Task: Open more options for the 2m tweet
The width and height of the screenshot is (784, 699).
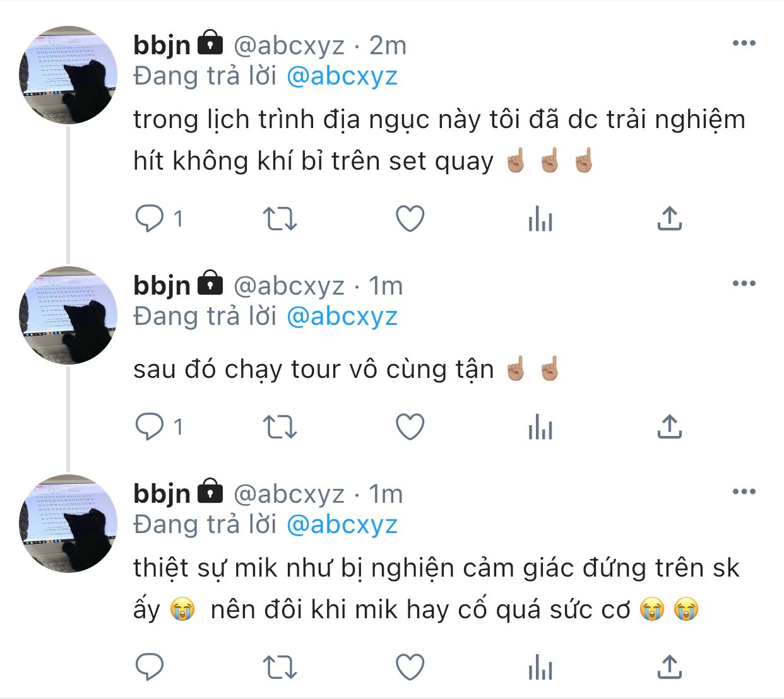Action: 744,44
